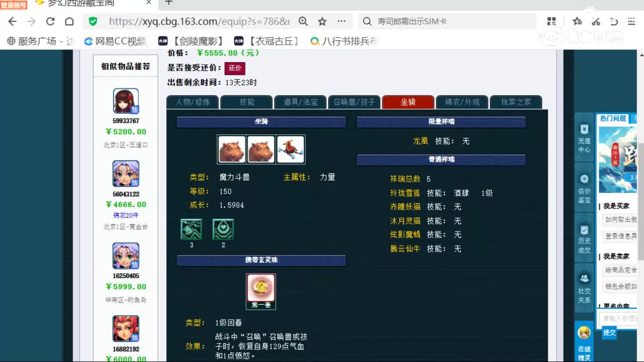
Task: Open 热门问题 tab in help panel
Action: 613,118
